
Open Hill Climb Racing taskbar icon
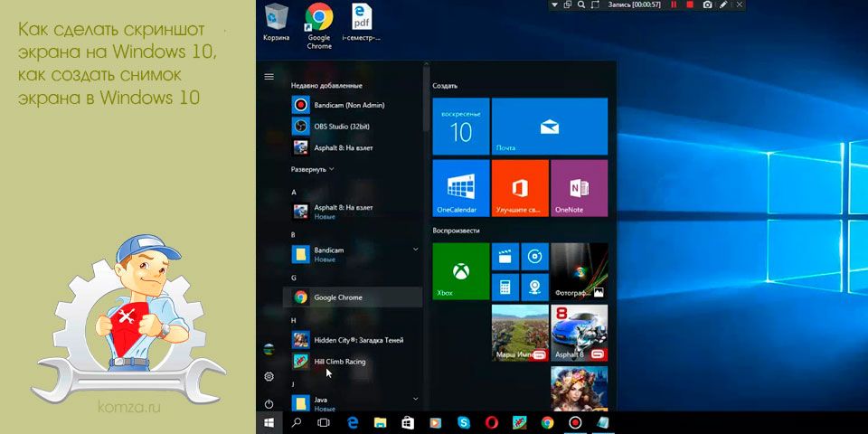click(519, 423)
